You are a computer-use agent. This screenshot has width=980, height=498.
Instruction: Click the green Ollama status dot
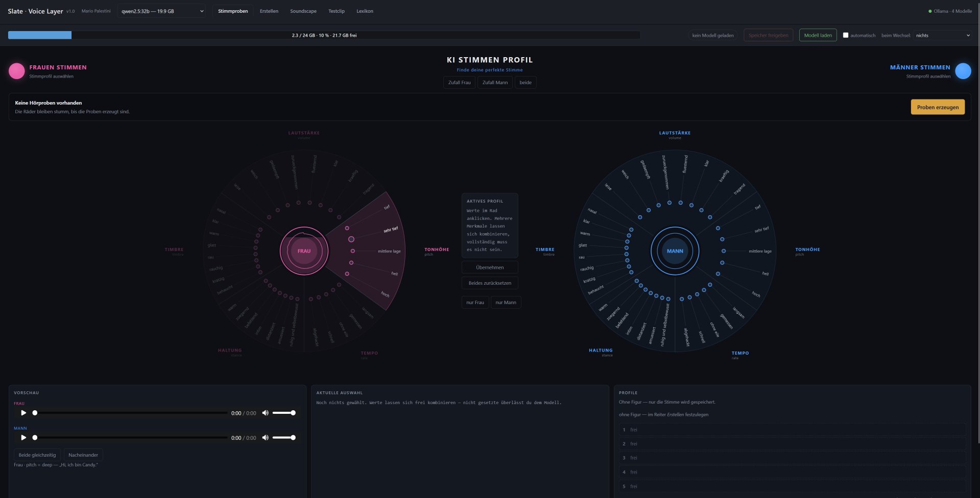(x=930, y=11)
